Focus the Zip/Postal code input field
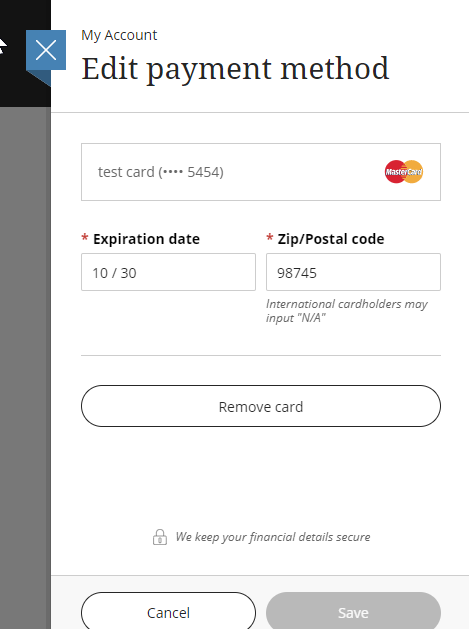Screen dimensions: 469x629 353,272
